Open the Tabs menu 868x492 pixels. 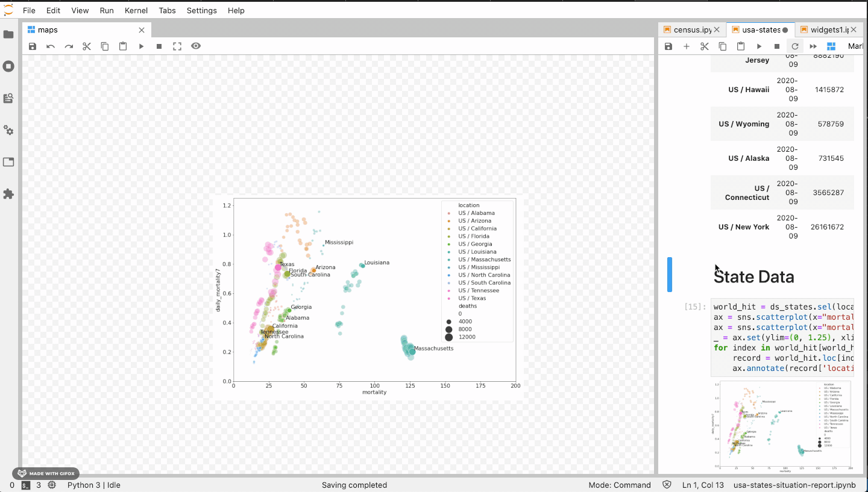point(168,10)
